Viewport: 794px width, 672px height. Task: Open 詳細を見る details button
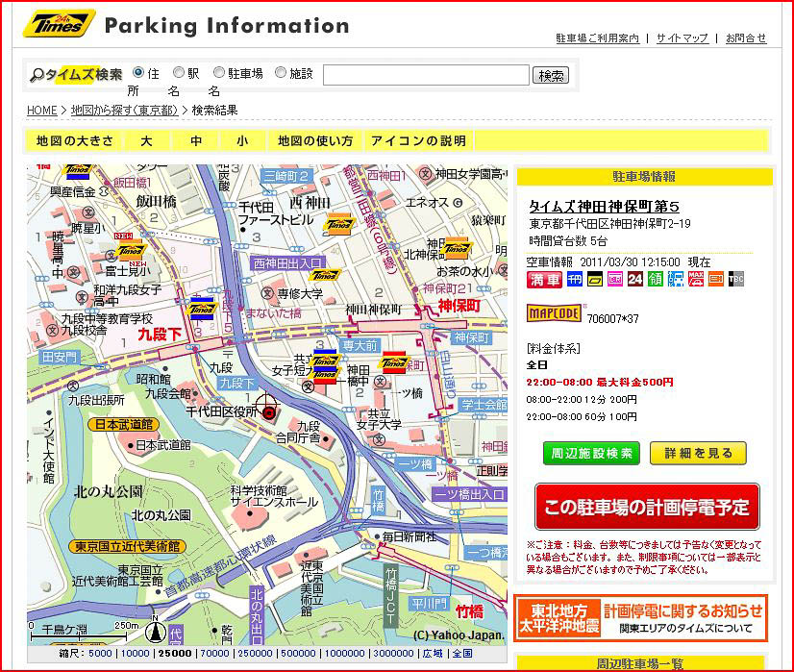point(697,454)
